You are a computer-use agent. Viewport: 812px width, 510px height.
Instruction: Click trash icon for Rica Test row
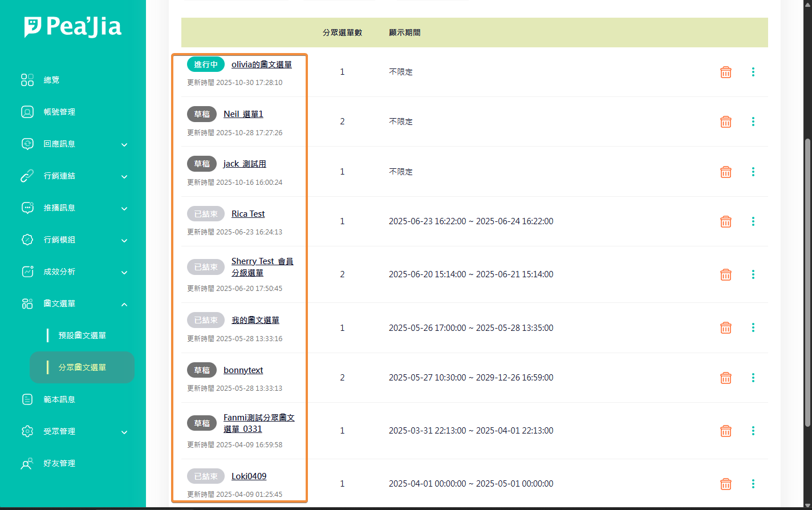[725, 221]
